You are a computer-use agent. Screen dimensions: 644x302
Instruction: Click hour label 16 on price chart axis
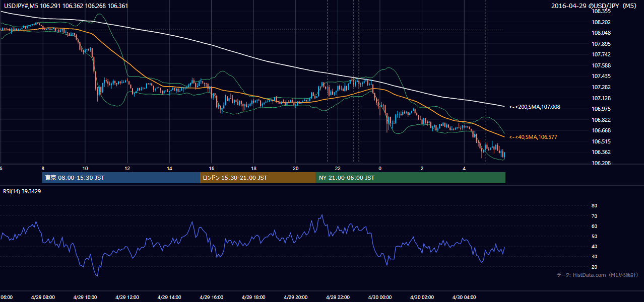coord(212,169)
